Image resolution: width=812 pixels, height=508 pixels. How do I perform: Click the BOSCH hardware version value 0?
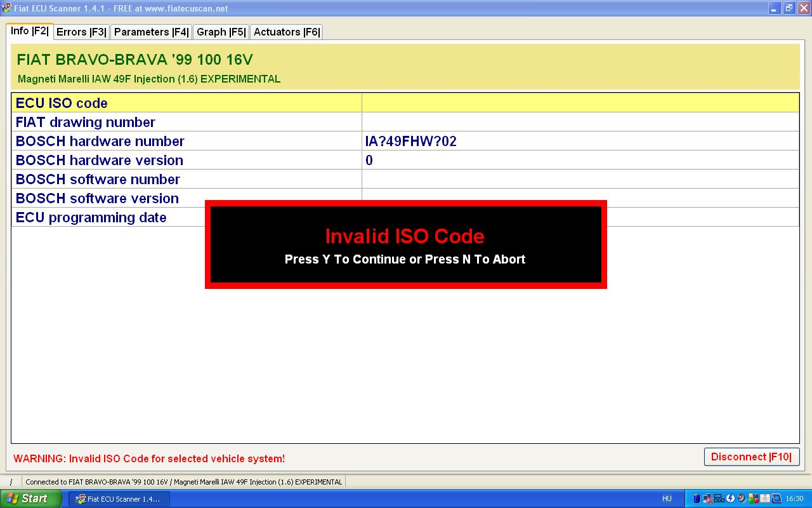(x=369, y=160)
